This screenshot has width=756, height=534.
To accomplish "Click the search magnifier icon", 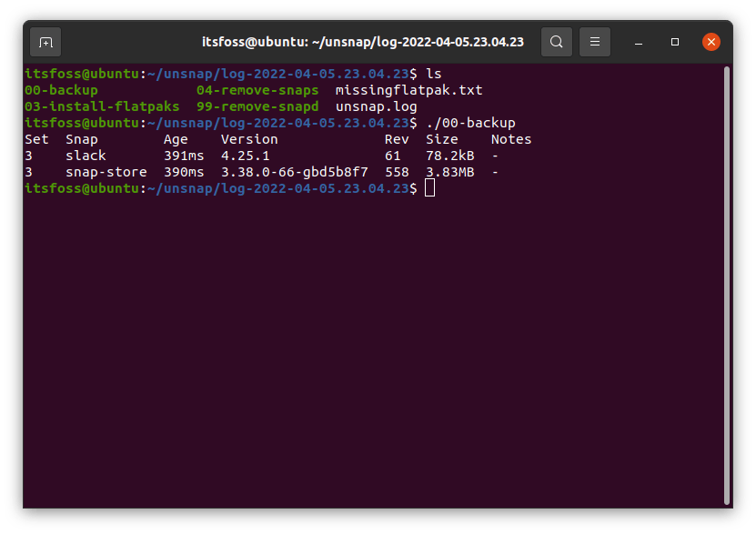I will [x=557, y=42].
